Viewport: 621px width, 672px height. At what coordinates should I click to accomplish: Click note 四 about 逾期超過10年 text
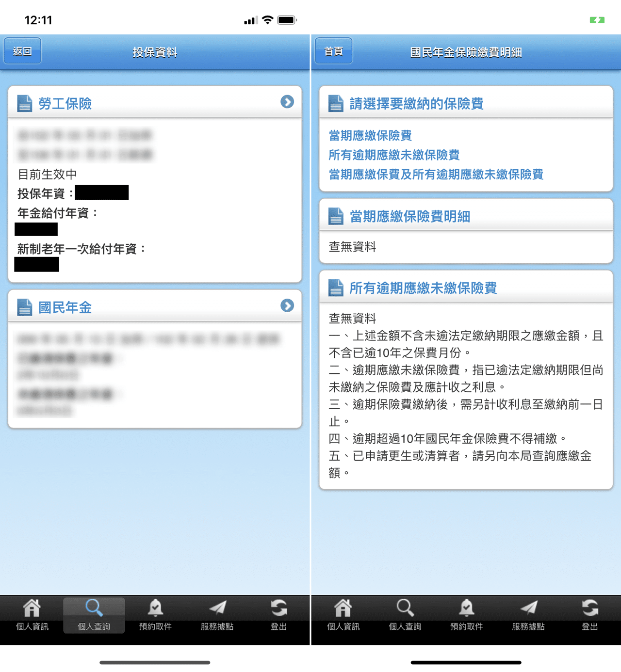tap(447, 439)
